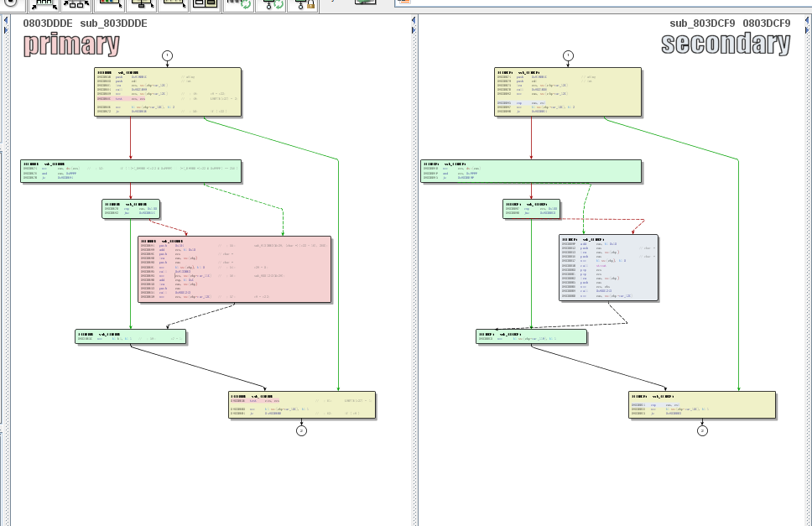The image size is (812, 526).
Task: Click the monitor icon in the toolbar
Action: click(364, 3)
